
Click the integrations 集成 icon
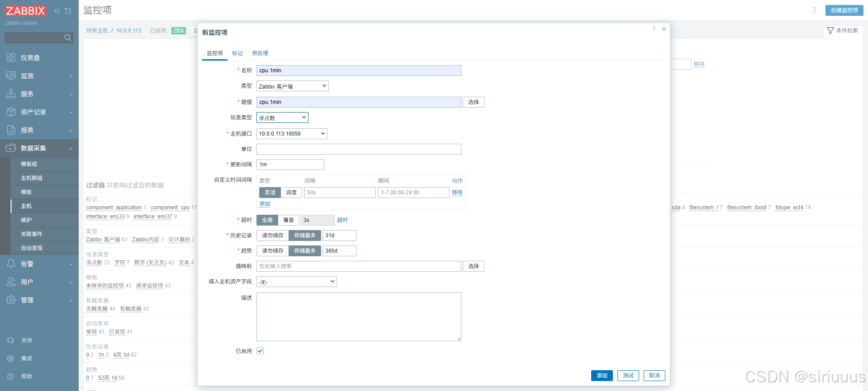(x=10, y=358)
